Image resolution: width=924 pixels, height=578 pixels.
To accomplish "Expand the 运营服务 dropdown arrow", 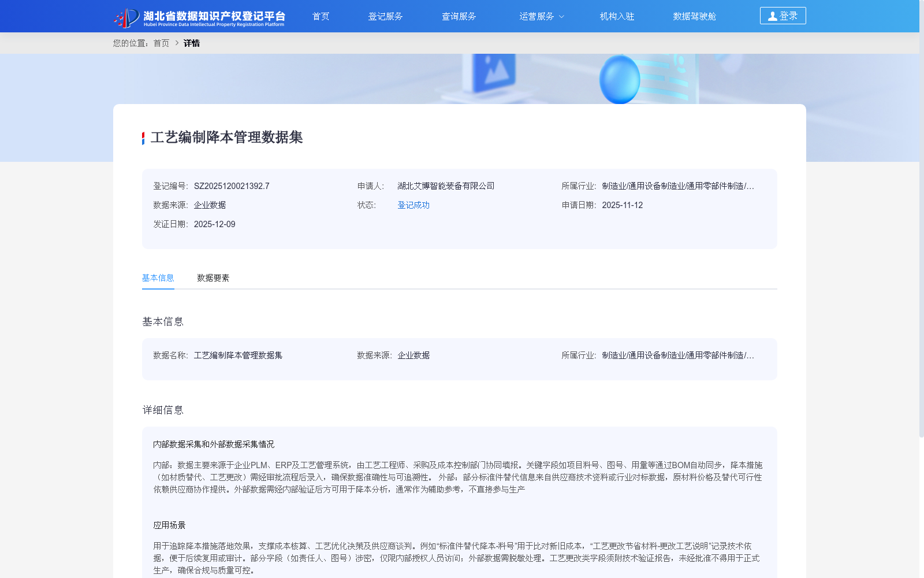I will (x=561, y=17).
